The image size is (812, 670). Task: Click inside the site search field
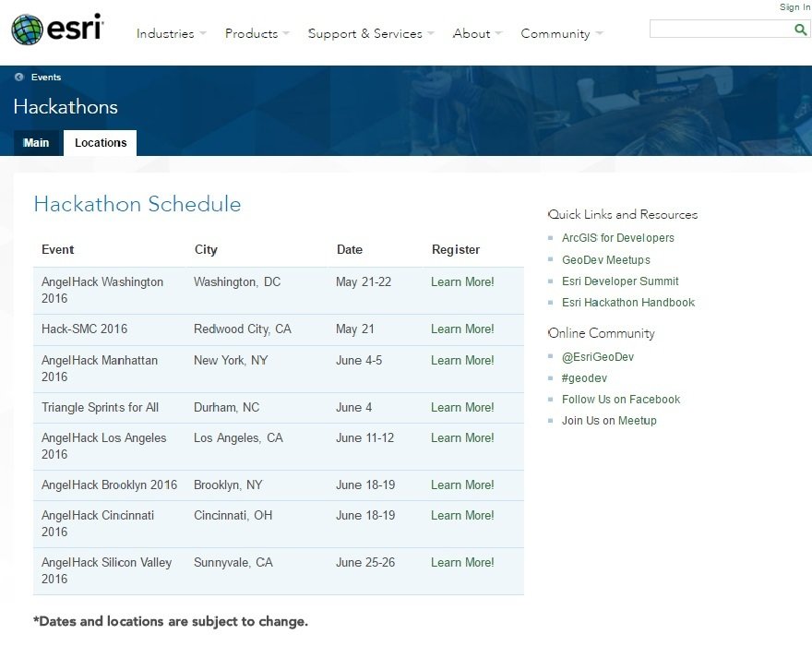722,29
